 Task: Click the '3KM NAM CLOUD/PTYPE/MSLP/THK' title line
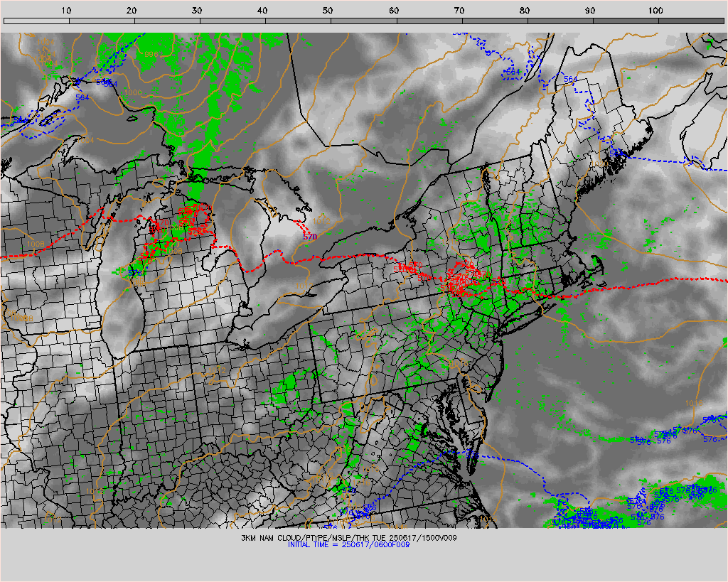click(x=348, y=538)
